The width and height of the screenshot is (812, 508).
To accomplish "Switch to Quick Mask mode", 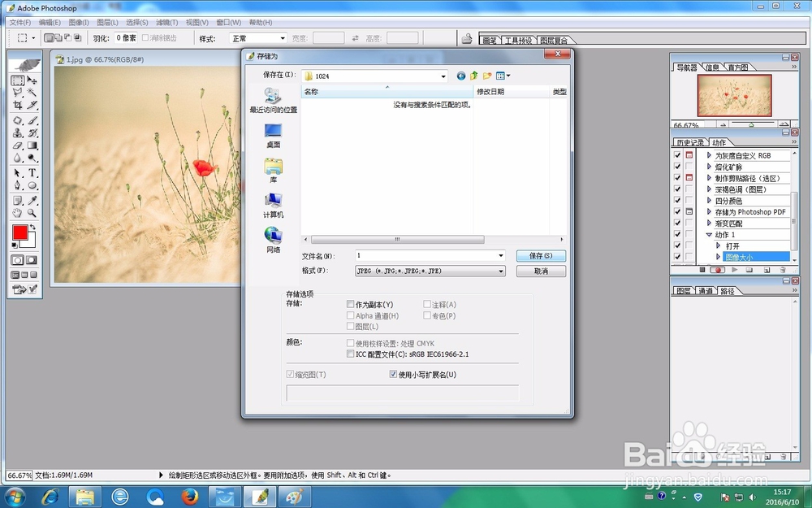I will point(32,260).
